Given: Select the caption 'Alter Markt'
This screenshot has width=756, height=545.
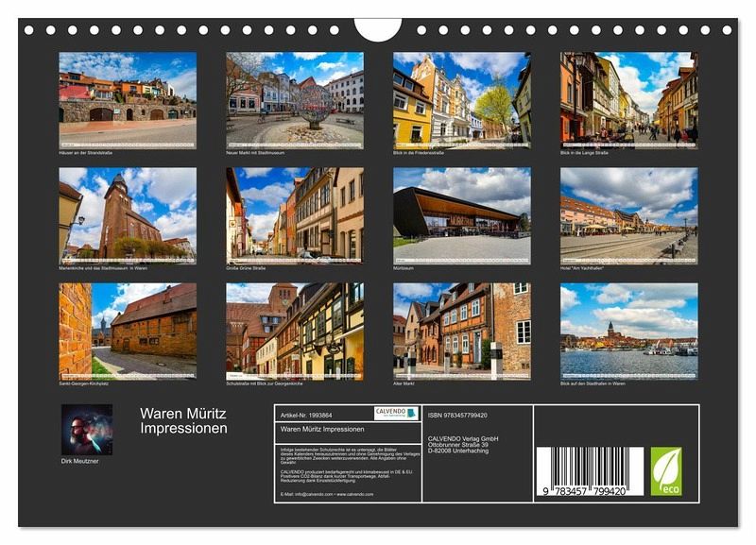Looking at the screenshot, I should point(404,383).
